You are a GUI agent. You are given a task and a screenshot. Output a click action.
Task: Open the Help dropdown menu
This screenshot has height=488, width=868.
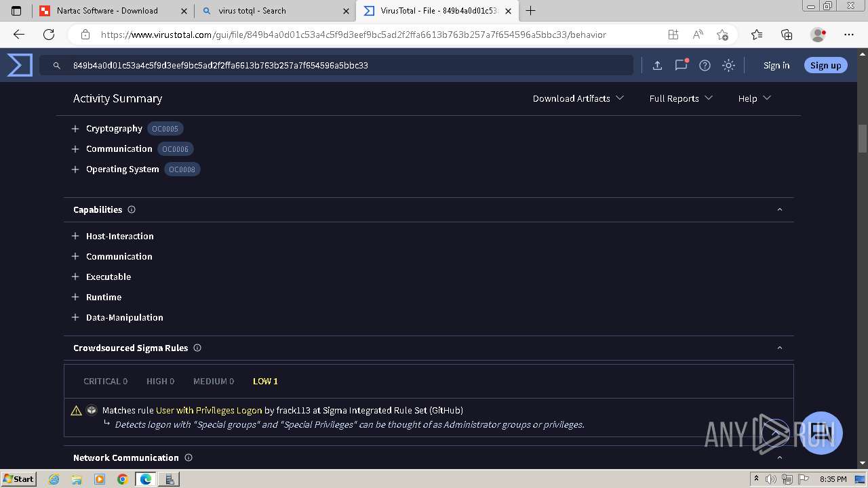click(754, 98)
